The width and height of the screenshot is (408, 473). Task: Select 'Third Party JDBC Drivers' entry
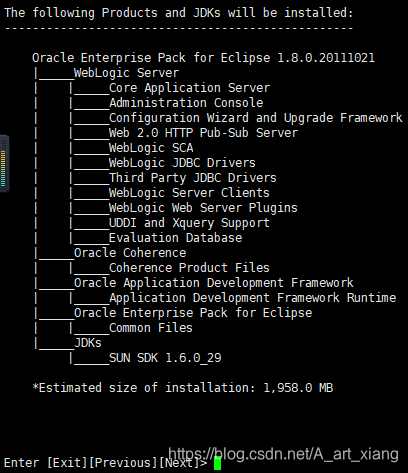click(x=193, y=178)
